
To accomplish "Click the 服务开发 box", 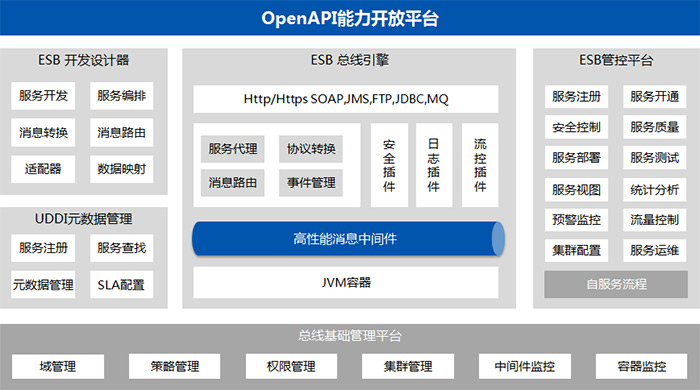I will point(43,95).
